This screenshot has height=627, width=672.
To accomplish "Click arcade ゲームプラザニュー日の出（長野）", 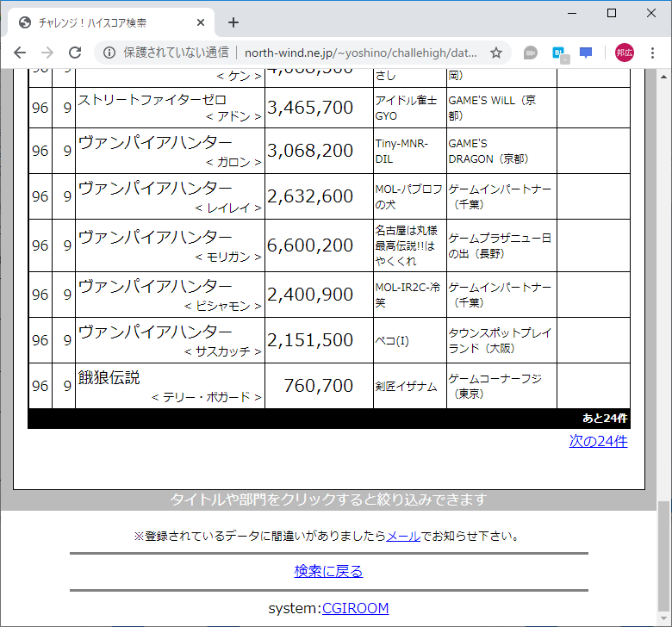I will pos(500,246).
